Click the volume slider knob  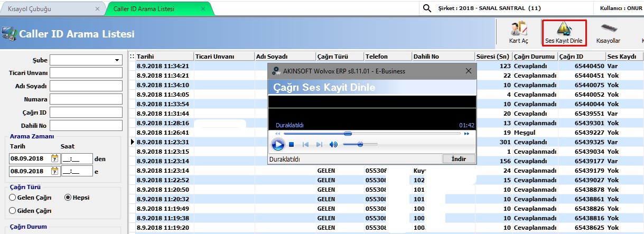360,144
